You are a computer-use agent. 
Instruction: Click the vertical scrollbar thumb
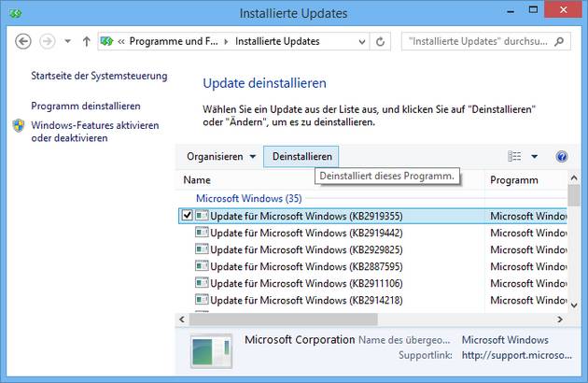(574, 195)
